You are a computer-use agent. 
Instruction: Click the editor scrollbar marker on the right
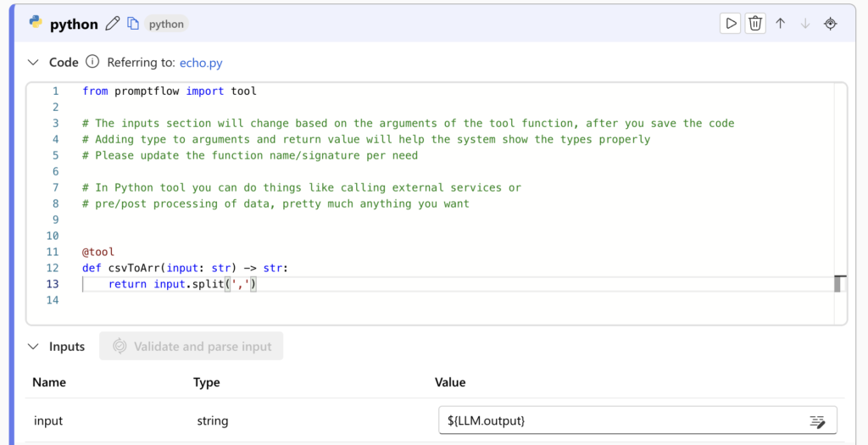click(x=840, y=284)
